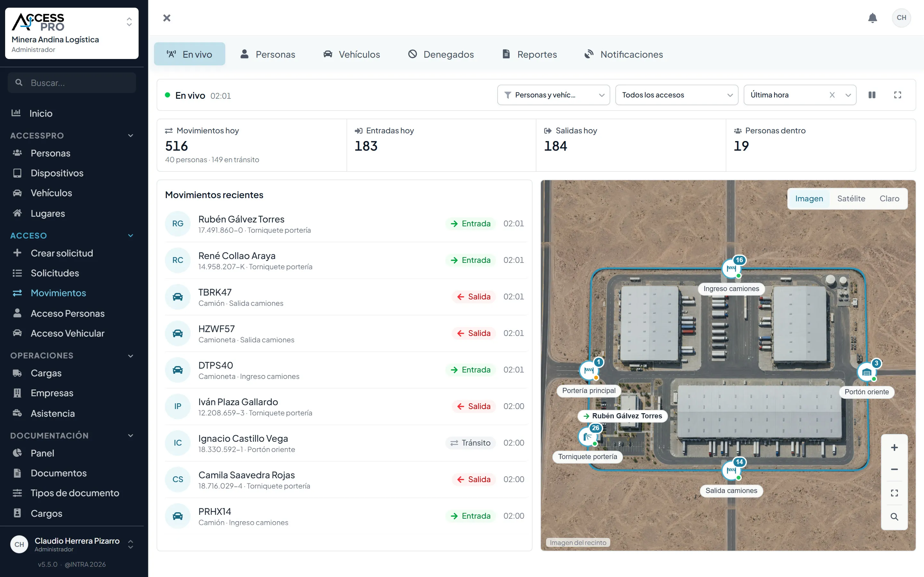Expand live view to fullscreen
This screenshot has height=577, width=924.
click(898, 95)
